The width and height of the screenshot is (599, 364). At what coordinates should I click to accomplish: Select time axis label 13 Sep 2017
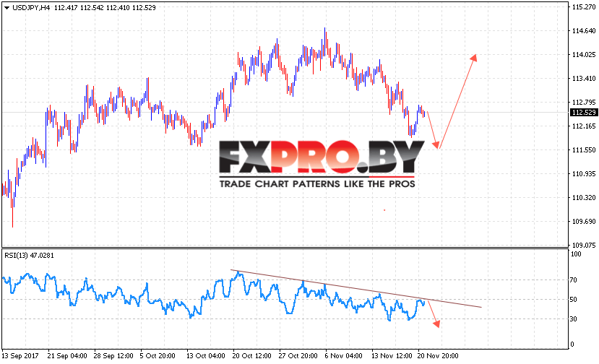[x=21, y=355]
